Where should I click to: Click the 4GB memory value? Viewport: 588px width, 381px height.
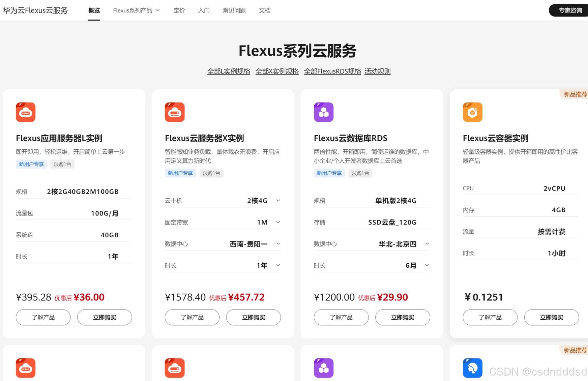coord(559,210)
